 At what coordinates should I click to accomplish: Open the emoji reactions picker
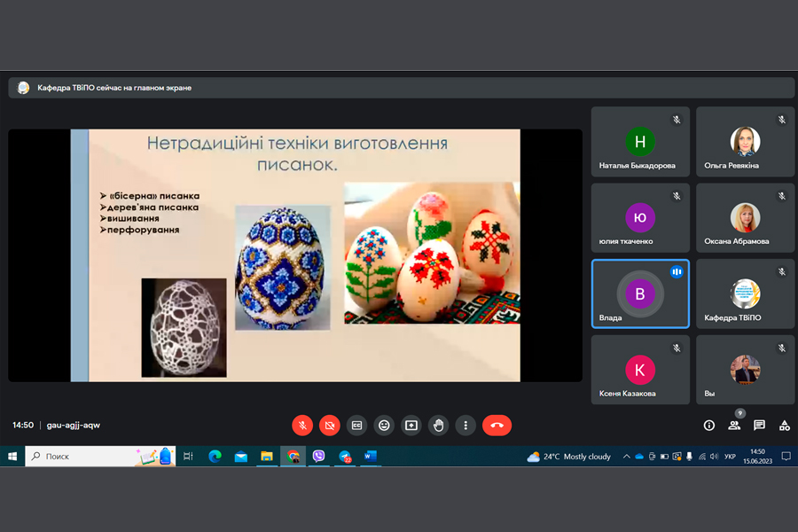pos(384,426)
